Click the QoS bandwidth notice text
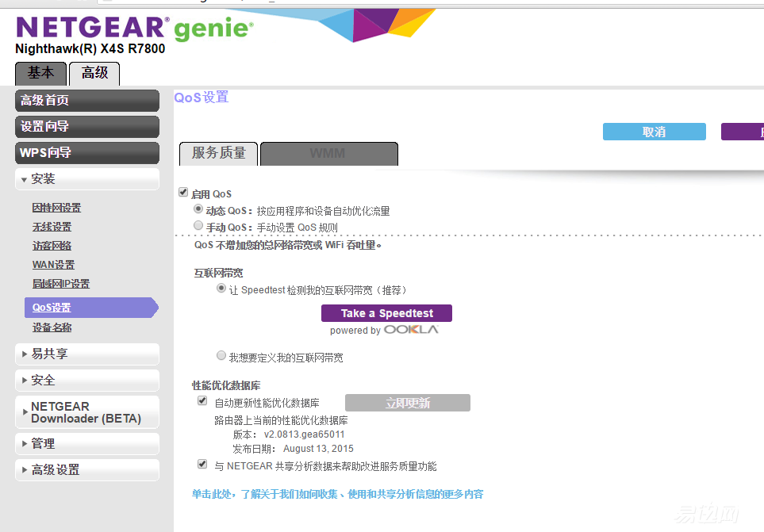 pyautogui.click(x=287, y=245)
